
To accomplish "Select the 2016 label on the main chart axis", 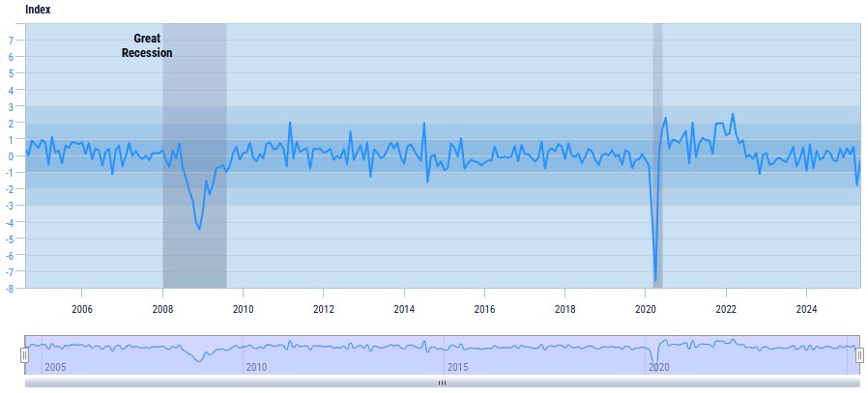I will (x=484, y=308).
